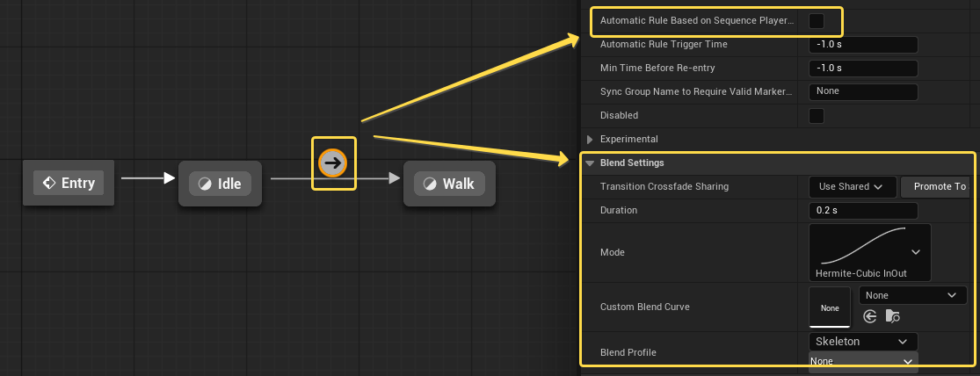Screen dimensions: 980x376
Task: Click the browse to asset folder icon
Action: 893,316
